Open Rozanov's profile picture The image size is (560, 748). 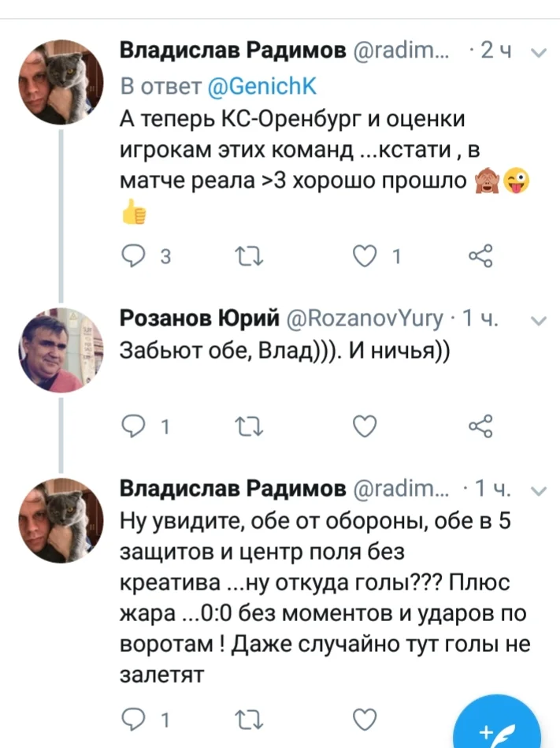coord(61,349)
